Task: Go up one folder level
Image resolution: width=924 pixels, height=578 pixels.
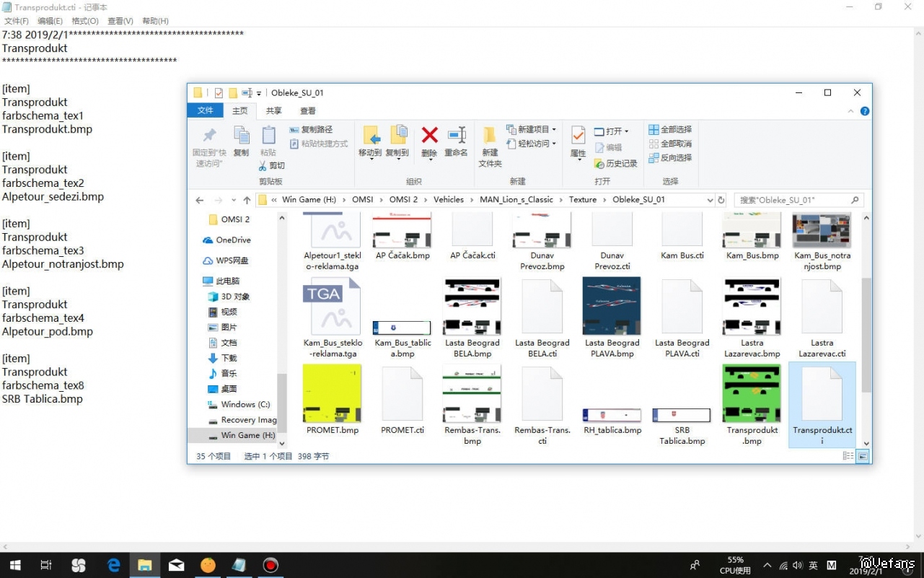Action: click(x=247, y=200)
